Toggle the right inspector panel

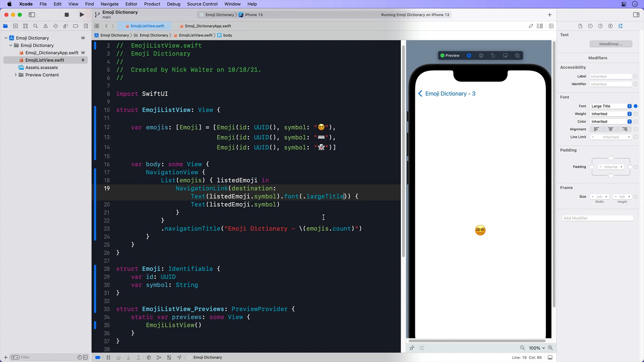pyautogui.click(x=636, y=15)
